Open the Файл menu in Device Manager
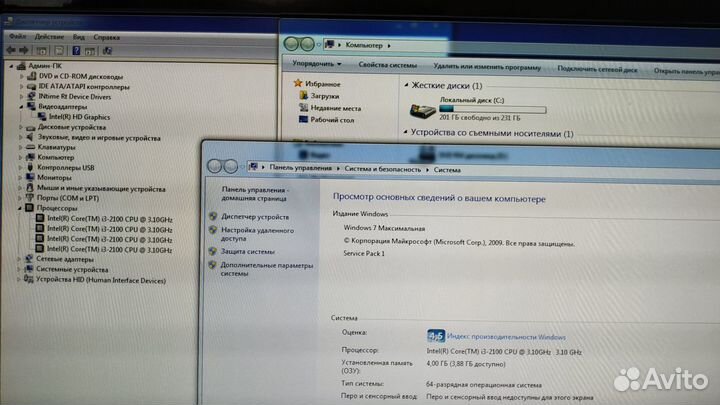 click(x=17, y=36)
